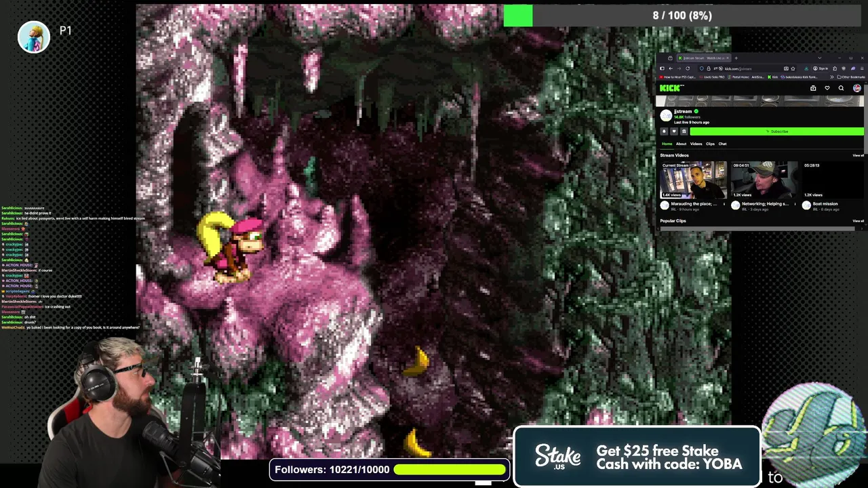Click the Kick logo in the browser page
Image resolution: width=868 pixels, height=488 pixels.
tap(672, 88)
